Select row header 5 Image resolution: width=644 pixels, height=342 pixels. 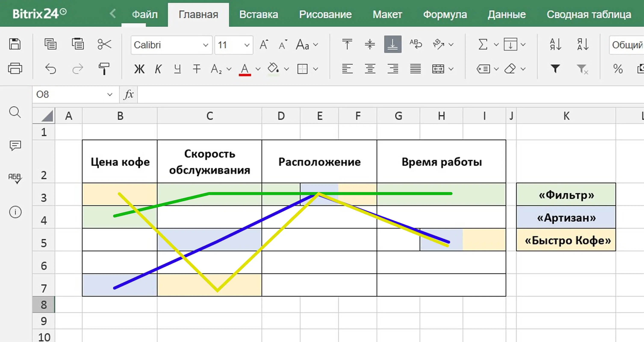pos(44,240)
